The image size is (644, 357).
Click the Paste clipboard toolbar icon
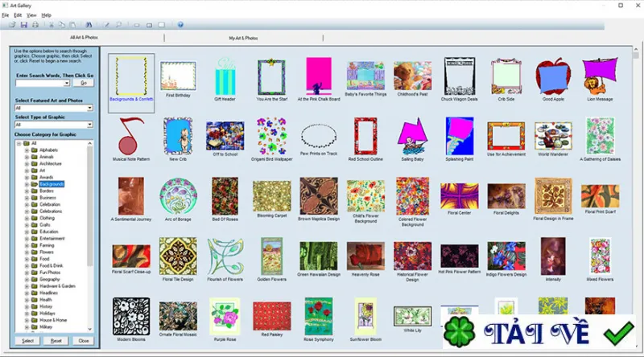(72, 25)
